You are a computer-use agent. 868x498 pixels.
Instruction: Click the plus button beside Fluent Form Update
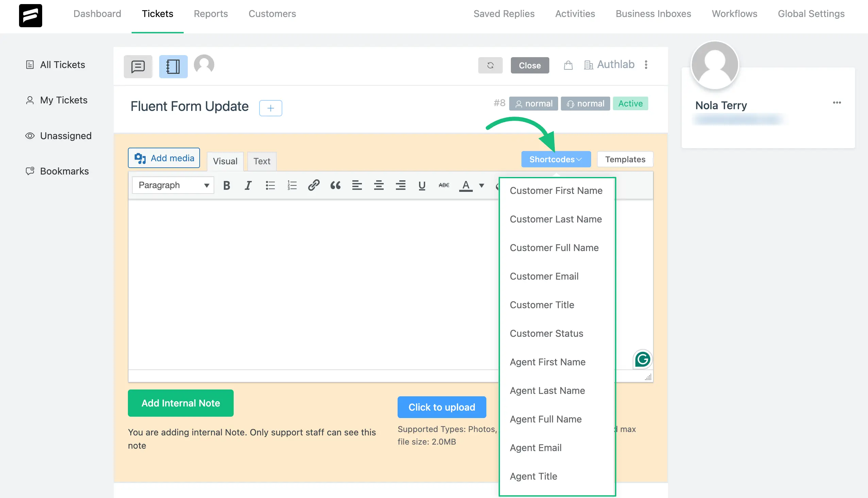(270, 108)
